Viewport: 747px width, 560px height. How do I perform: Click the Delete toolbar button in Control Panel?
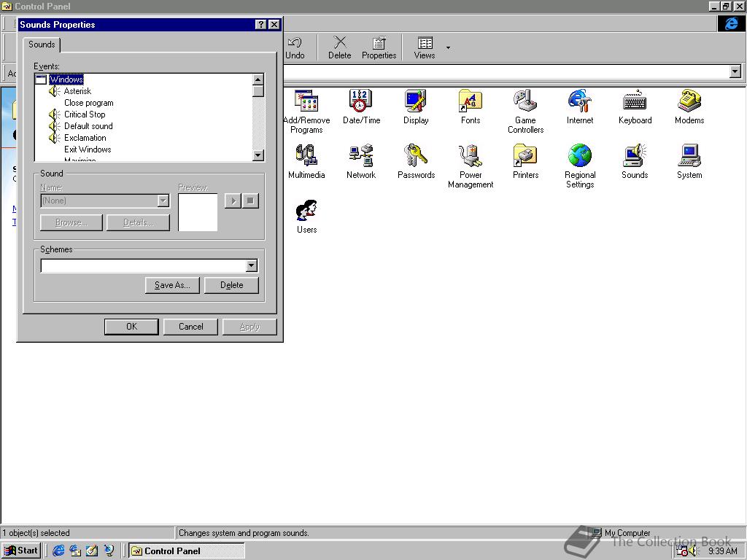340,47
